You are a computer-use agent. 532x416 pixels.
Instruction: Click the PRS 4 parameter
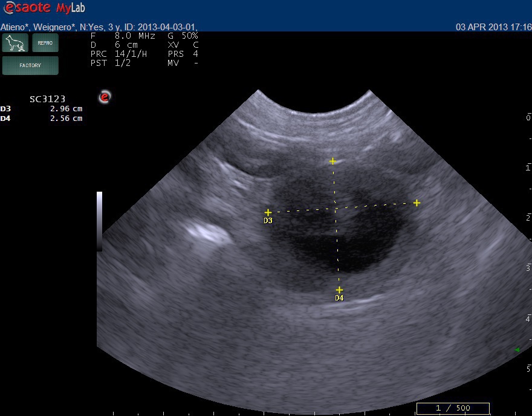(183, 54)
